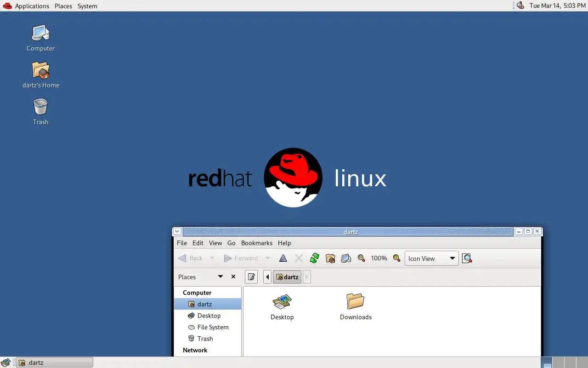The width and height of the screenshot is (588, 368).
Task: Go to Home folder via toolbar icon
Action: pyautogui.click(x=330, y=259)
